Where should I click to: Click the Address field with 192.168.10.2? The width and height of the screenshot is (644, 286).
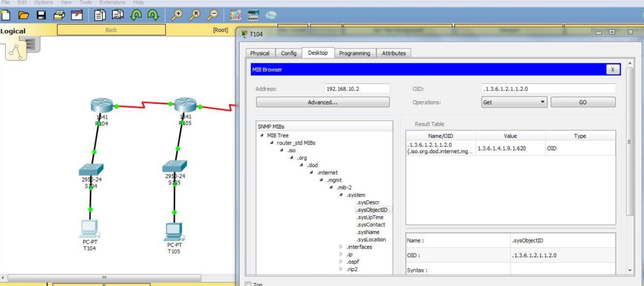[357, 89]
